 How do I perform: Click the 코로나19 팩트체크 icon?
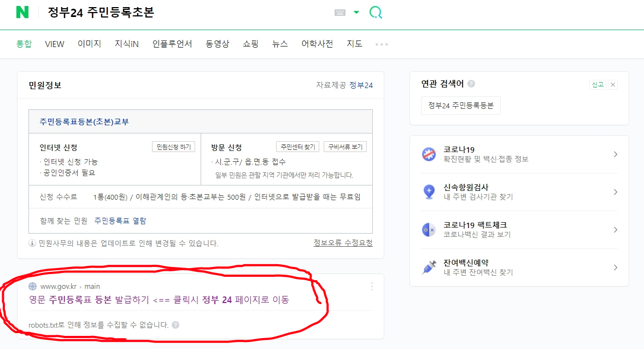[x=429, y=230]
